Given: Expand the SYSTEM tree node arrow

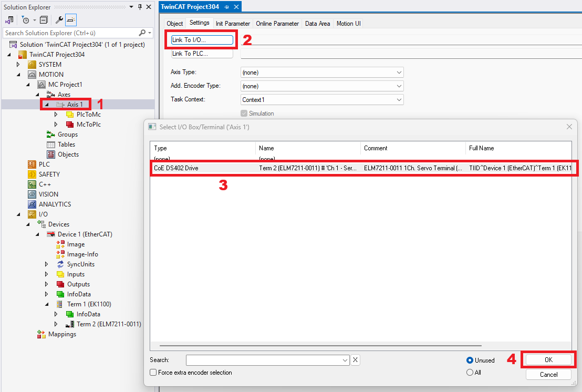Looking at the screenshot, I should (18, 64).
